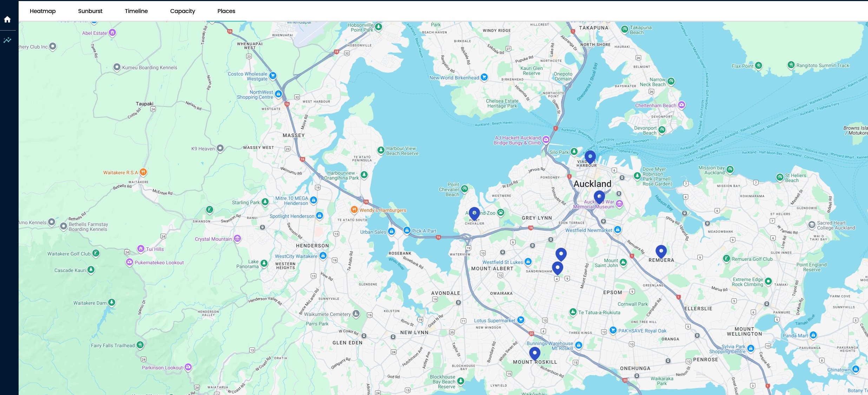Select the blue pin at Mount Roskill
868x395 pixels.
point(534,353)
